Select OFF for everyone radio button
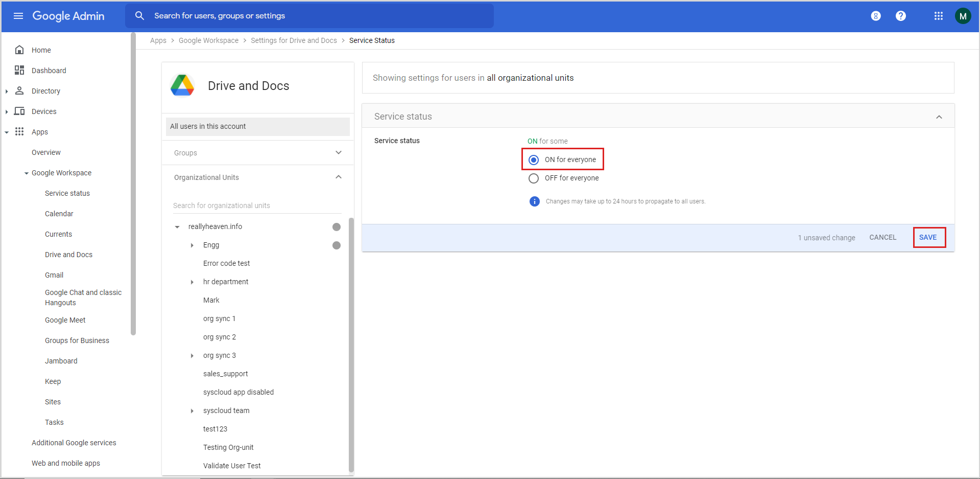The image size is (980, 479). tap(534, 178)
